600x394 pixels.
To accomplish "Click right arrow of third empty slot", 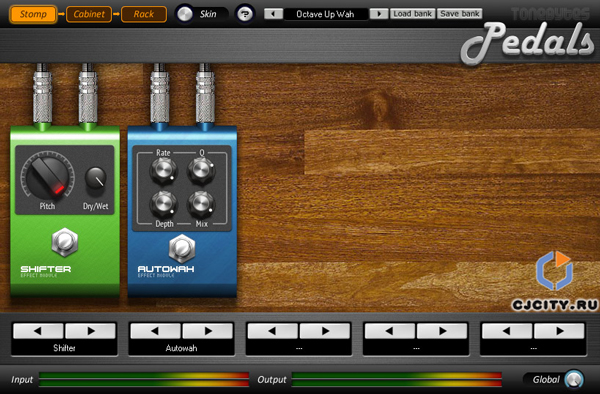I will [x=325, y=331].
